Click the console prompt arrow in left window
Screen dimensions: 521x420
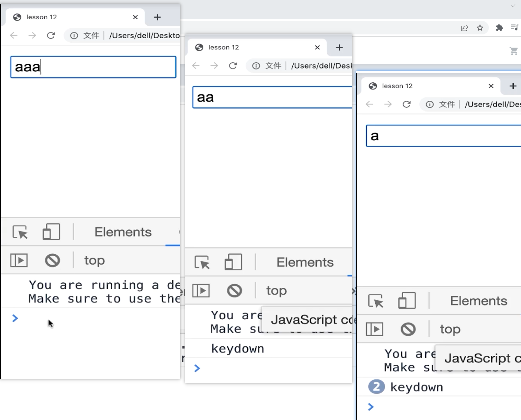click(x=15, y=318)
